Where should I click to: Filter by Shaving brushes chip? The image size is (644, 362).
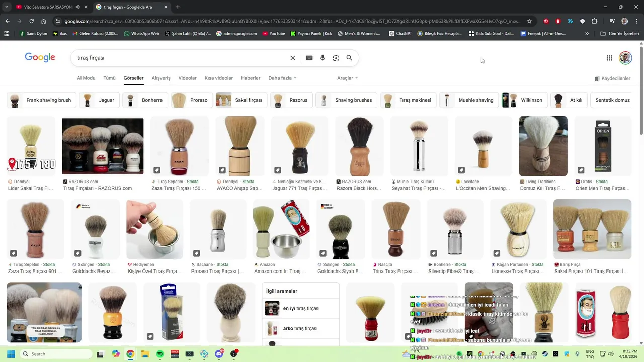[347, 100]
